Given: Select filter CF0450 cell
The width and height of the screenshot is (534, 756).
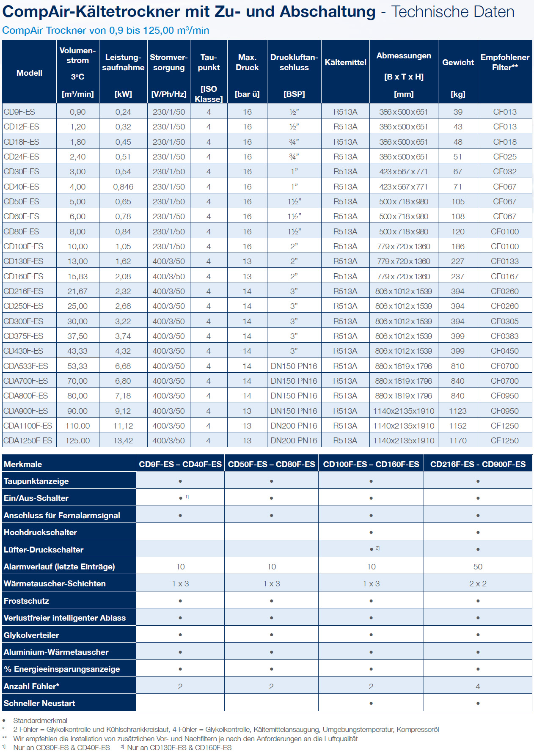Looking at the screenshot, I should [505, 351].
